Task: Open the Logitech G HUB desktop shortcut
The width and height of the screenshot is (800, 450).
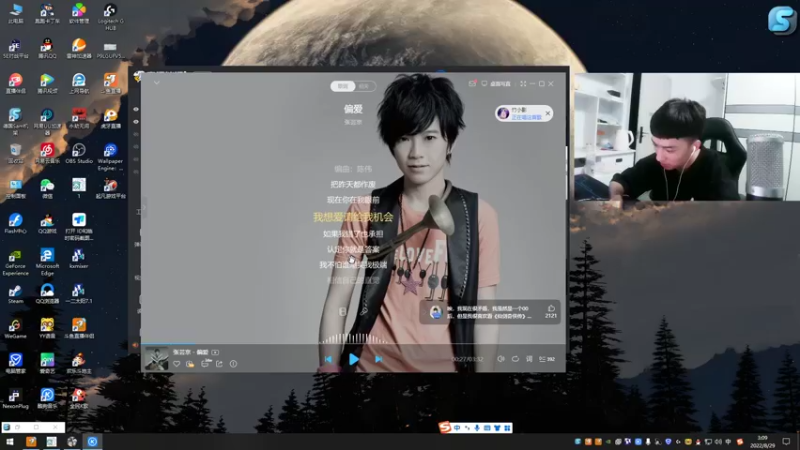Action: (110, 16)
